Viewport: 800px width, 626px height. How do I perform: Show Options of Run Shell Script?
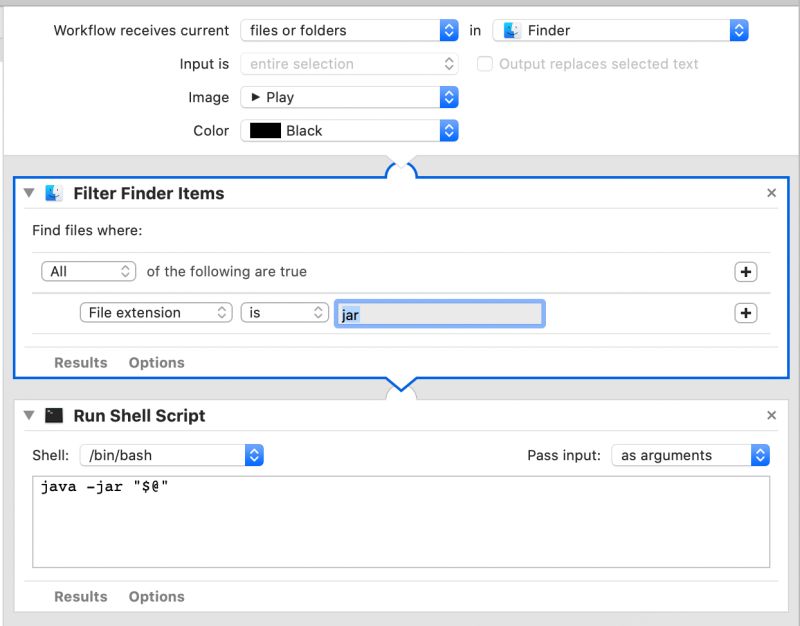coord(157,596)
